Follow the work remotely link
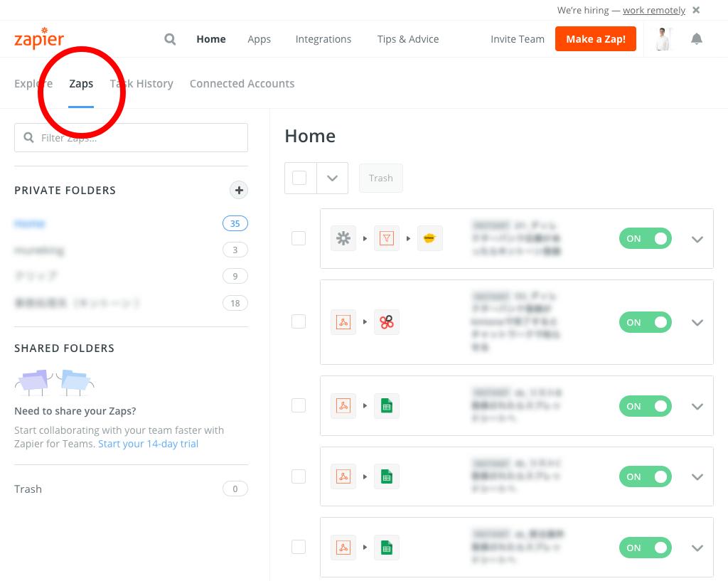The height and width of the screenshot is (581, 728). 654,10
